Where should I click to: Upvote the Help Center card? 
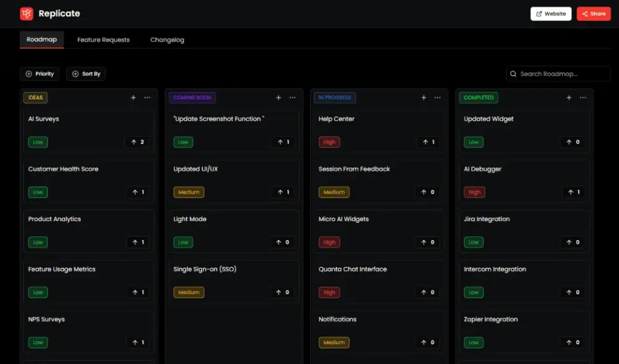(428, 142)
